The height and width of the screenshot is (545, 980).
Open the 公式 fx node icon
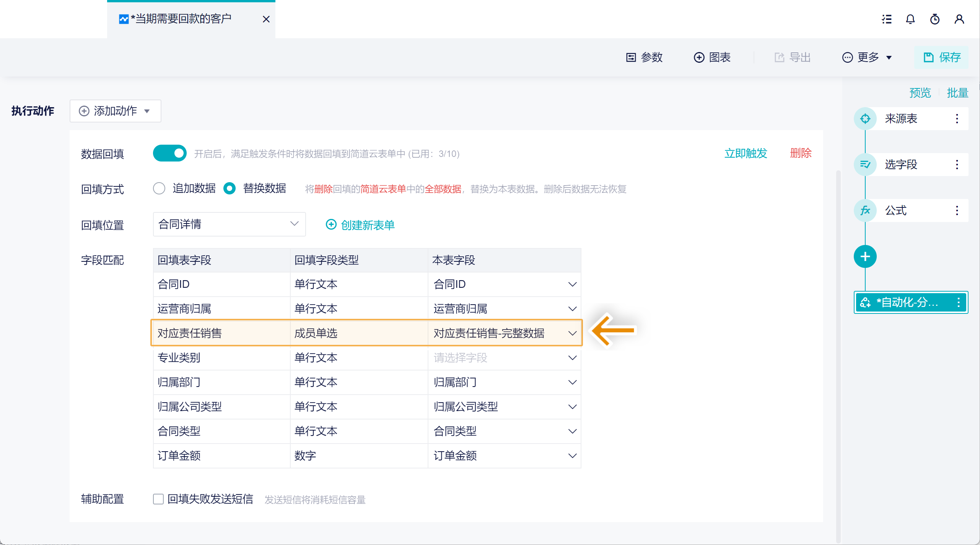[865, 210]
